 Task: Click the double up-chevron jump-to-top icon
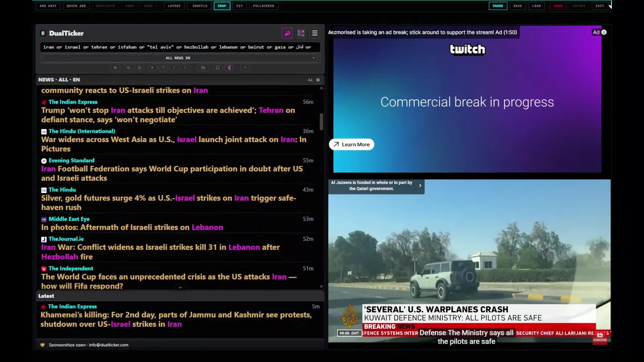pyautogui.click(x=163, y=67)
